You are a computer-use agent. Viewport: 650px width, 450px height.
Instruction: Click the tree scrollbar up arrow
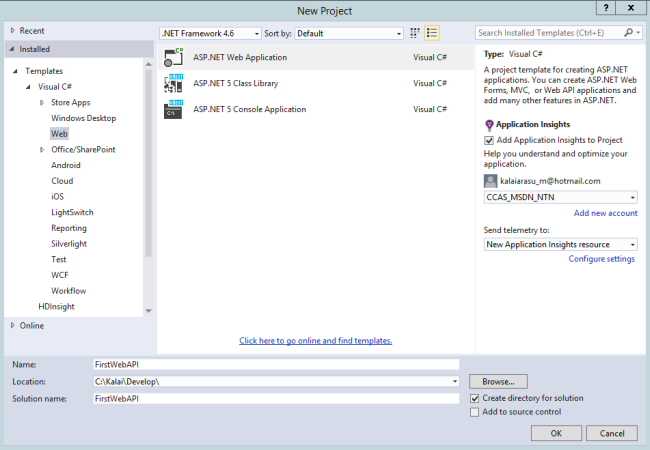coord(148,64)
